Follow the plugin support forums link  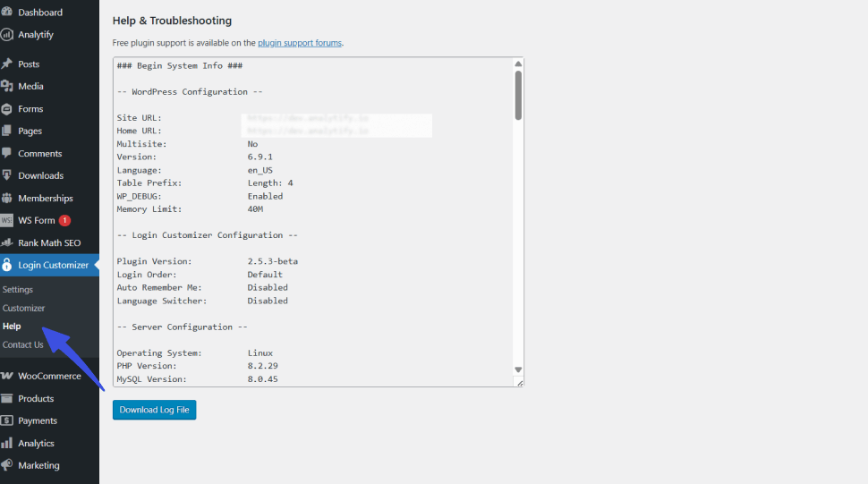click(300, 43)
